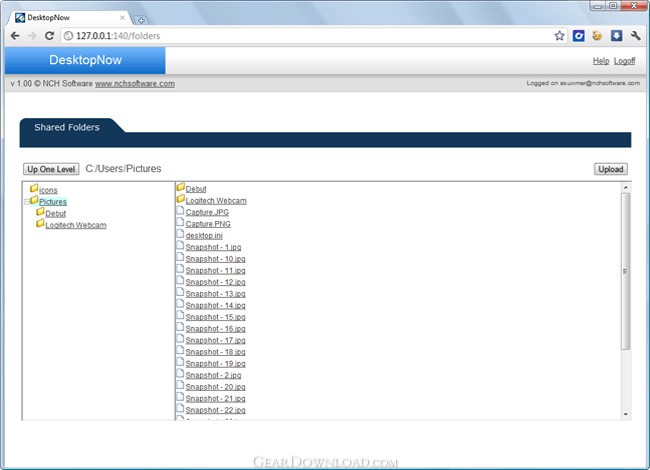Click file icon beside Snapshot - 10.jpg

[x=180, y=257]
